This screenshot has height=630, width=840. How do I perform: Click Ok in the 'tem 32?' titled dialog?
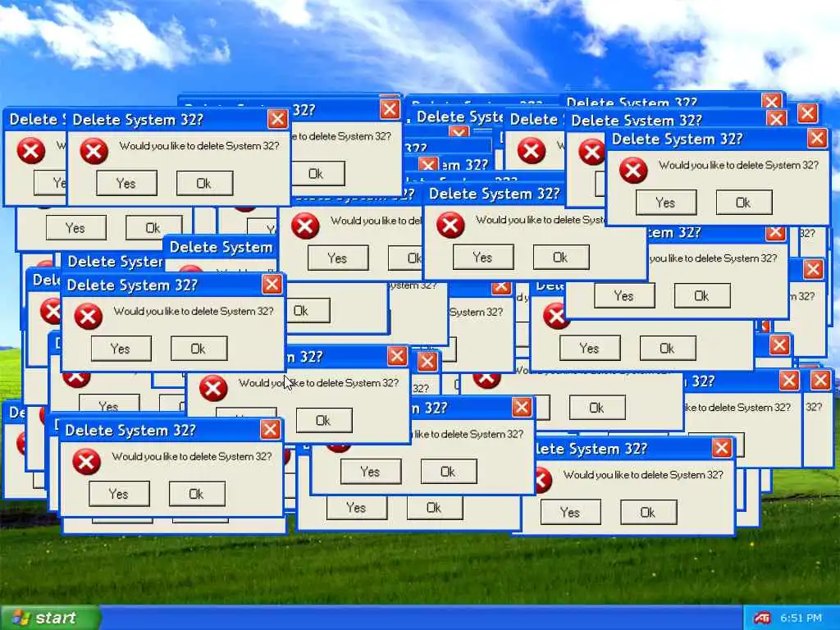(702, 295)
